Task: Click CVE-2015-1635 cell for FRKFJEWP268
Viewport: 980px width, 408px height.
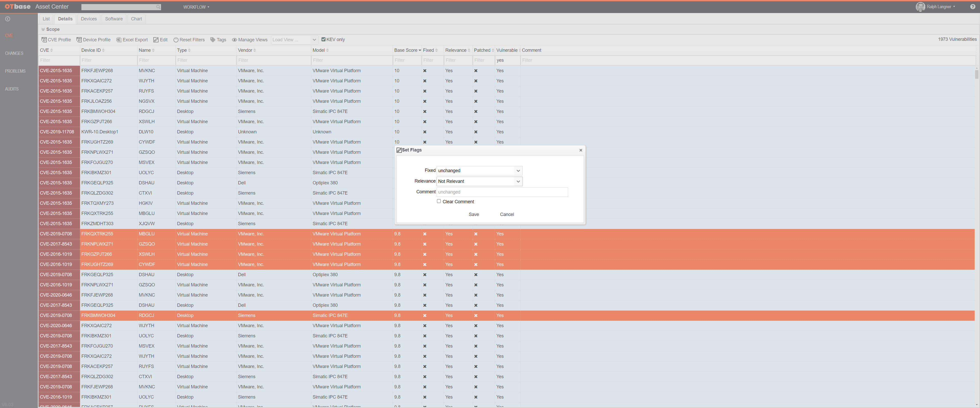Action: click(59, 71)
